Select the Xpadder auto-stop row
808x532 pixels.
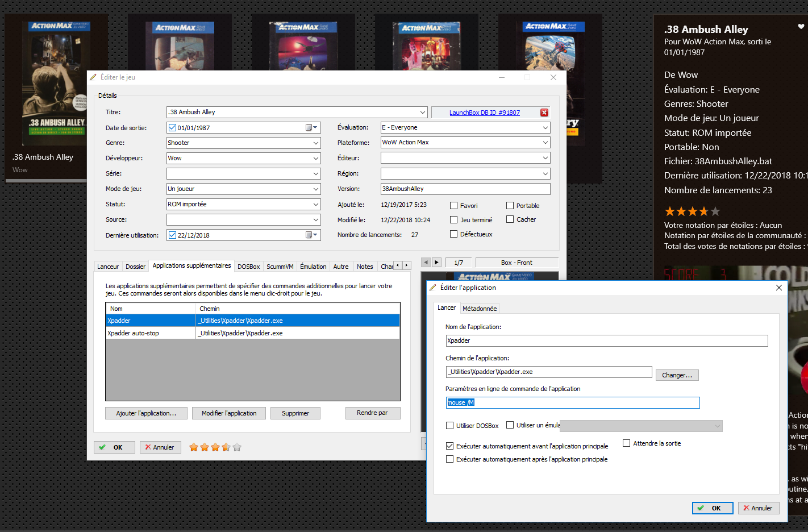tap(253, 333)
